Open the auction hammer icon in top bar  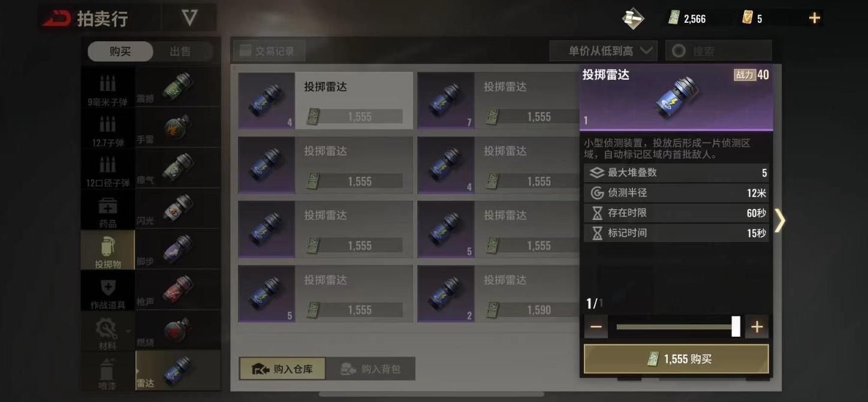[x=632, y=19]
